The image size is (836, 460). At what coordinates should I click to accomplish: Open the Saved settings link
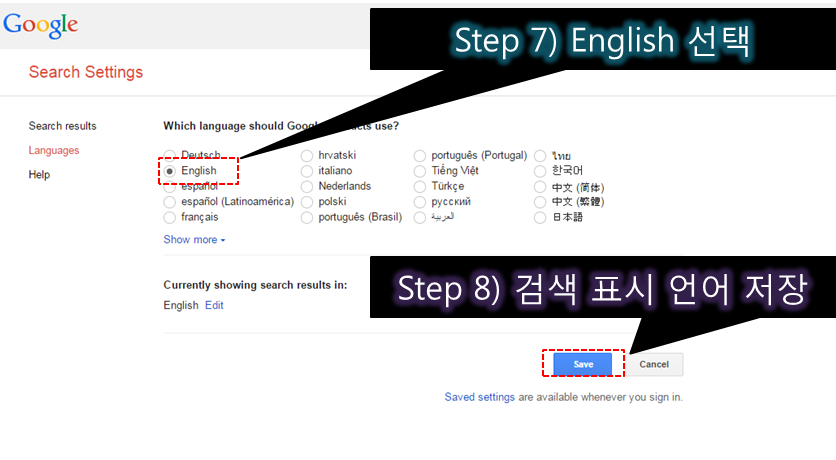pos(479,397)
